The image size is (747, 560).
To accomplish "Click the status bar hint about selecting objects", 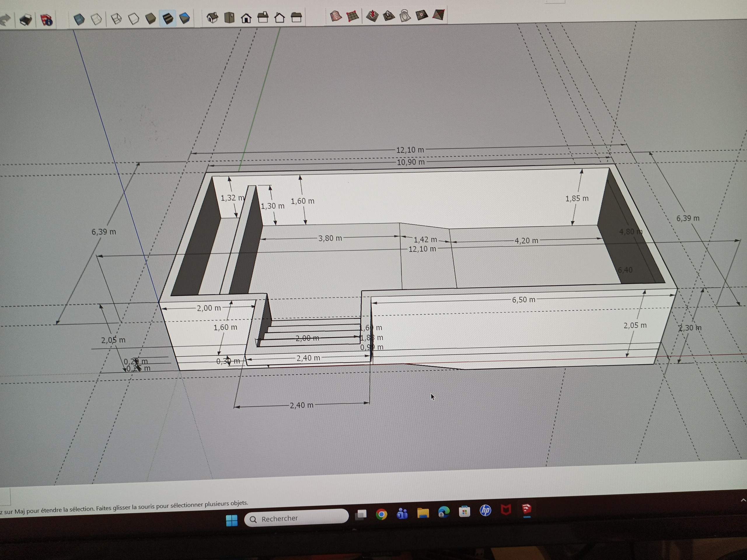I will tap(124, 507).
